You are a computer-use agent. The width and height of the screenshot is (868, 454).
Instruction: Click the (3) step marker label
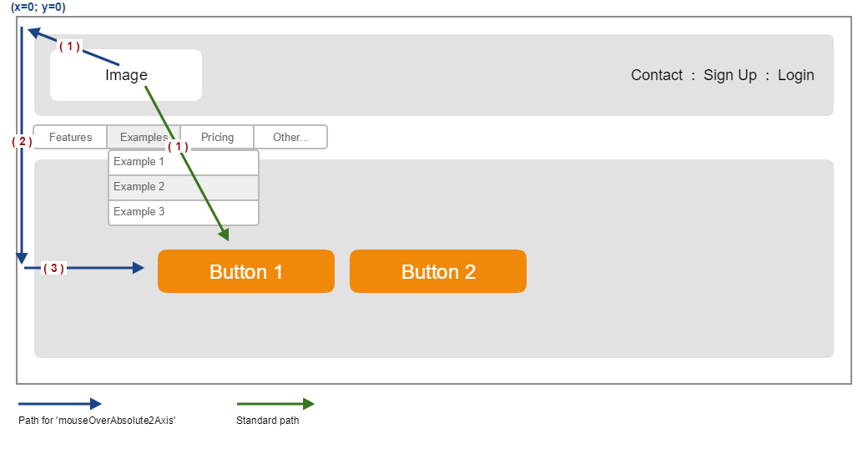(x=53, y=269)
